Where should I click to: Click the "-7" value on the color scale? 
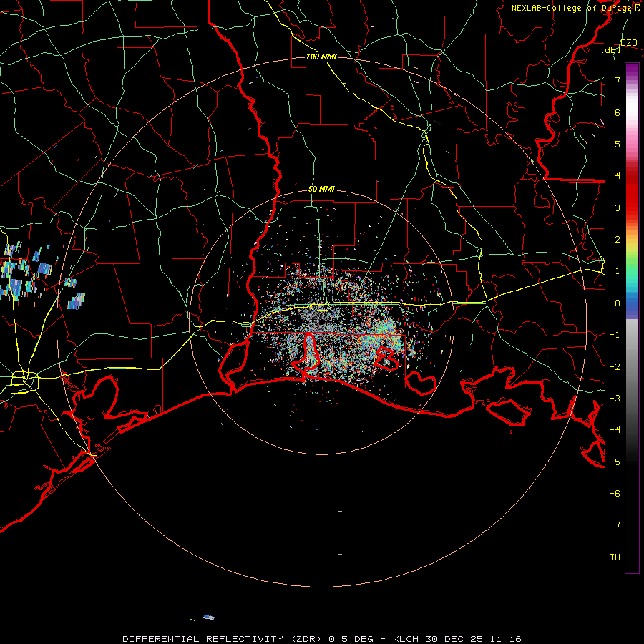[615, 525]
